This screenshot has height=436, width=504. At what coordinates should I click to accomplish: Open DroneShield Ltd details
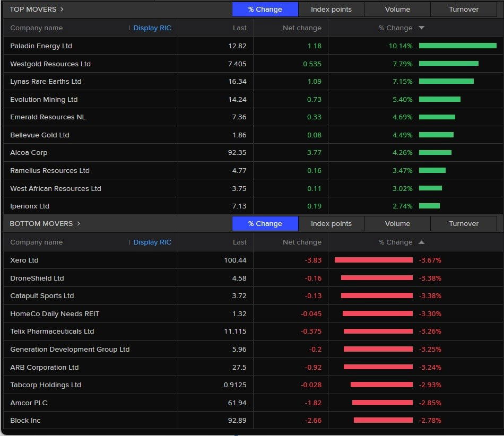tap(37, 278)
